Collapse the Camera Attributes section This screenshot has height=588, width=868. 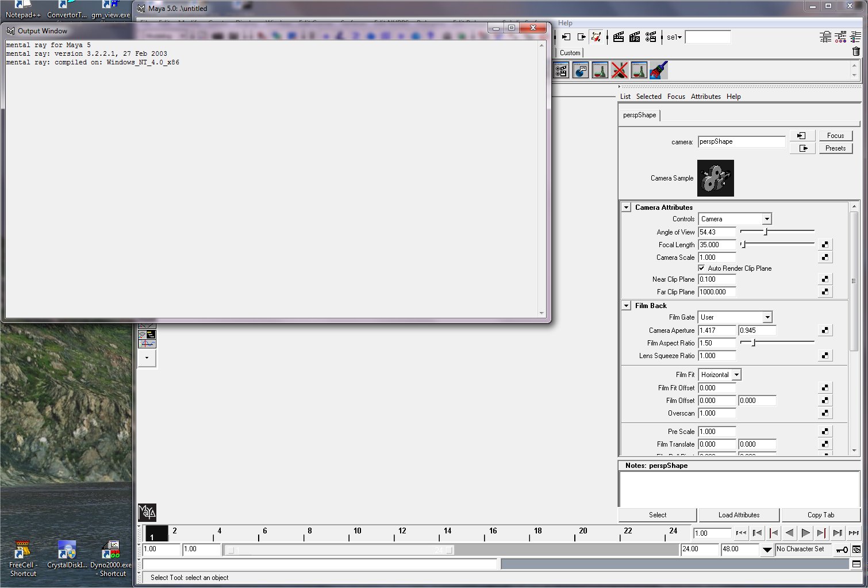[x=627, y=207]
